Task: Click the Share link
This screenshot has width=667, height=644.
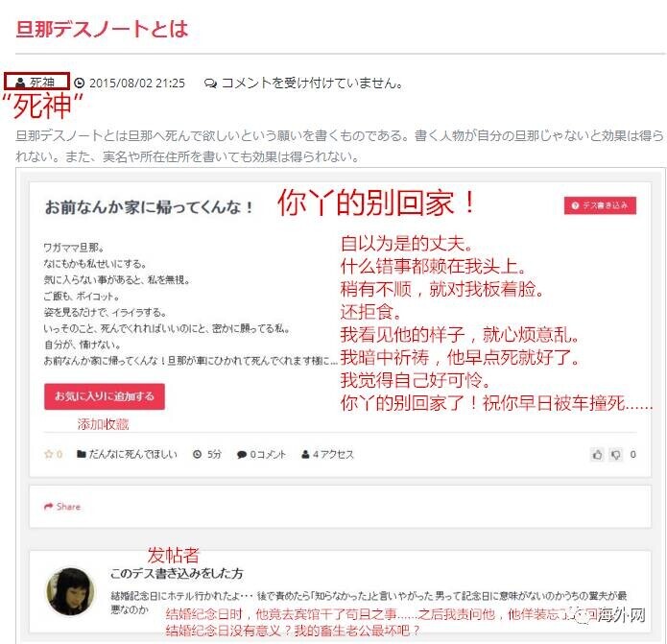Action: pyautogui.click(x=68, y=506)
